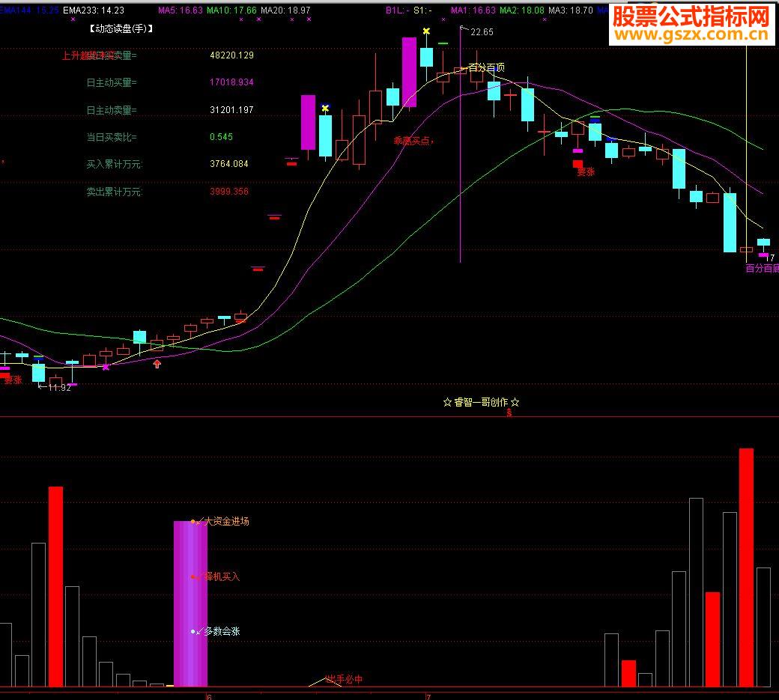Click the tallest red volume bar

746,567
